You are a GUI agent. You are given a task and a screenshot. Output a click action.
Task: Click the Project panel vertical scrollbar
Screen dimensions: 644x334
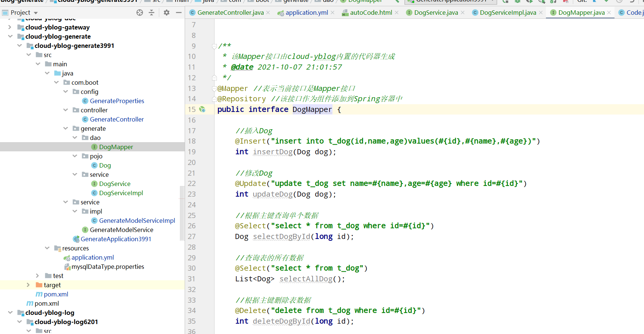(181, 213)
